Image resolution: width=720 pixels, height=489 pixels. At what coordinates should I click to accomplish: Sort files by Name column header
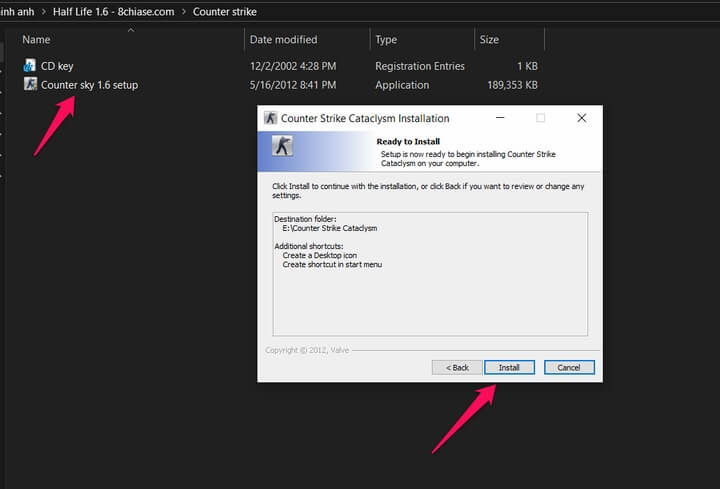click(36, 39)
